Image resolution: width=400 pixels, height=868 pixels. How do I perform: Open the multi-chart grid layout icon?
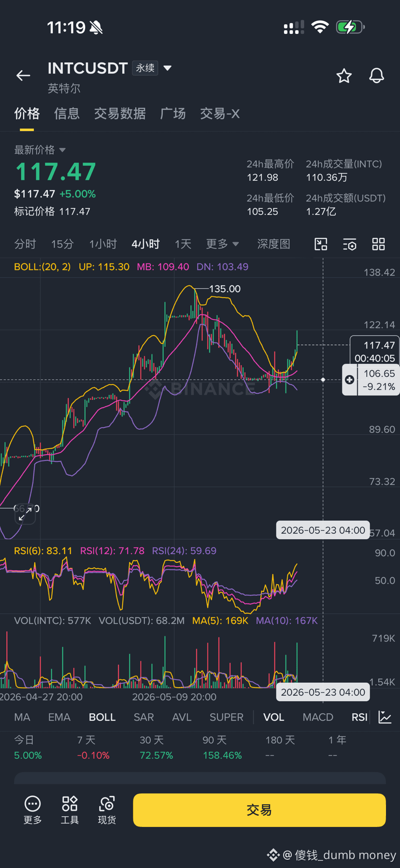tap(378, 244)
